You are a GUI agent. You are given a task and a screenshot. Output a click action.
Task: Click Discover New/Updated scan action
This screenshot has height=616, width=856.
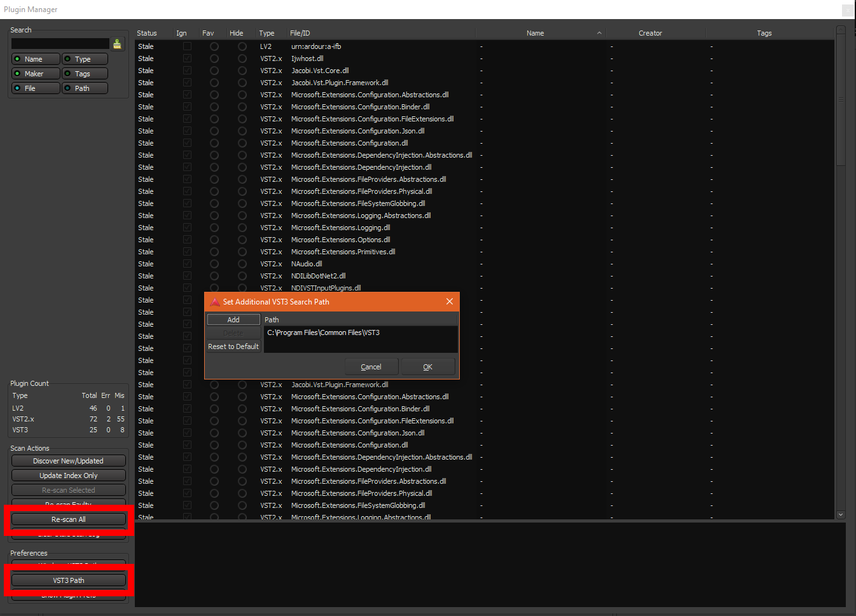[x=69, y=461]
